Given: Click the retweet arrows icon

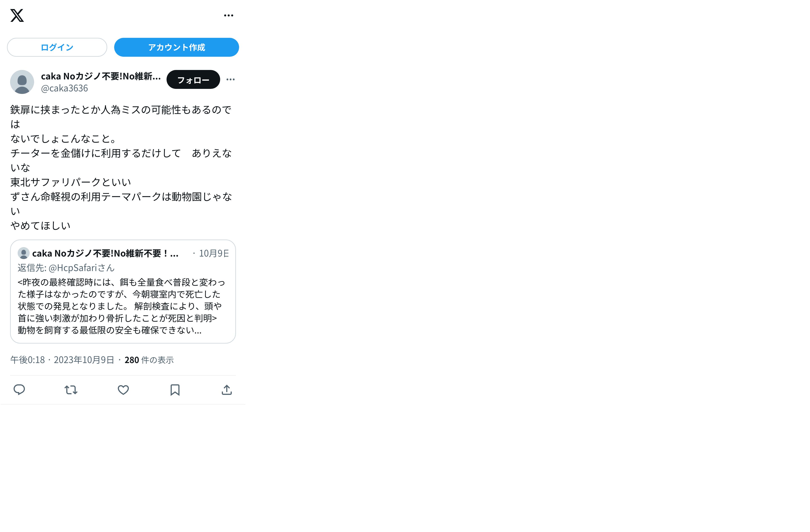Looking at the screenshot, I should 71,390.
